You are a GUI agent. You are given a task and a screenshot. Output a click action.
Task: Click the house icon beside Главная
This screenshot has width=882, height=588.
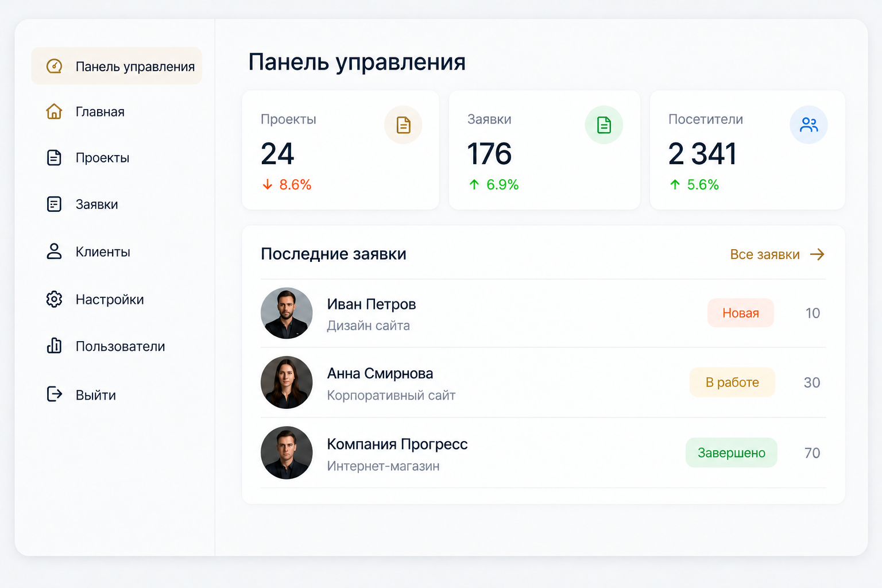pyautogui.click(x=54, y=111)
